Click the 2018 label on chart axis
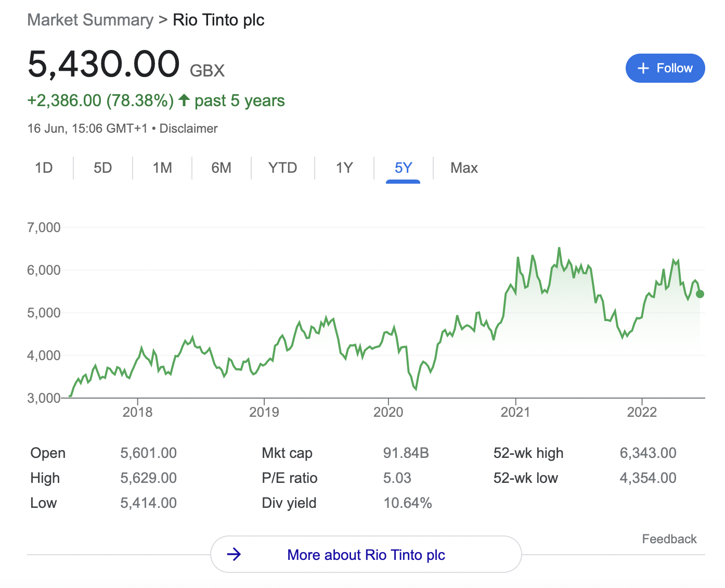 click(137, 412)
